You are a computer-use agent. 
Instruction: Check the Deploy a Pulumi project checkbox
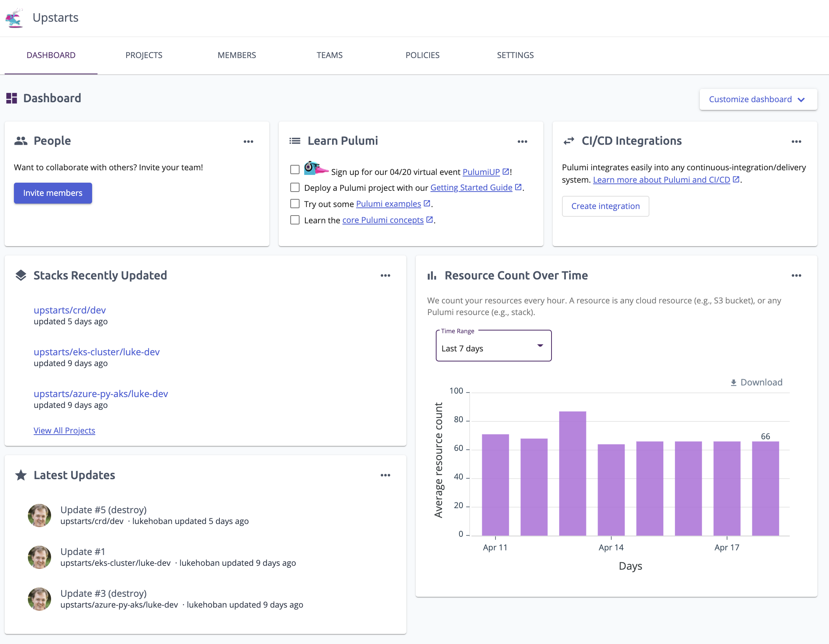pos(295,187)
